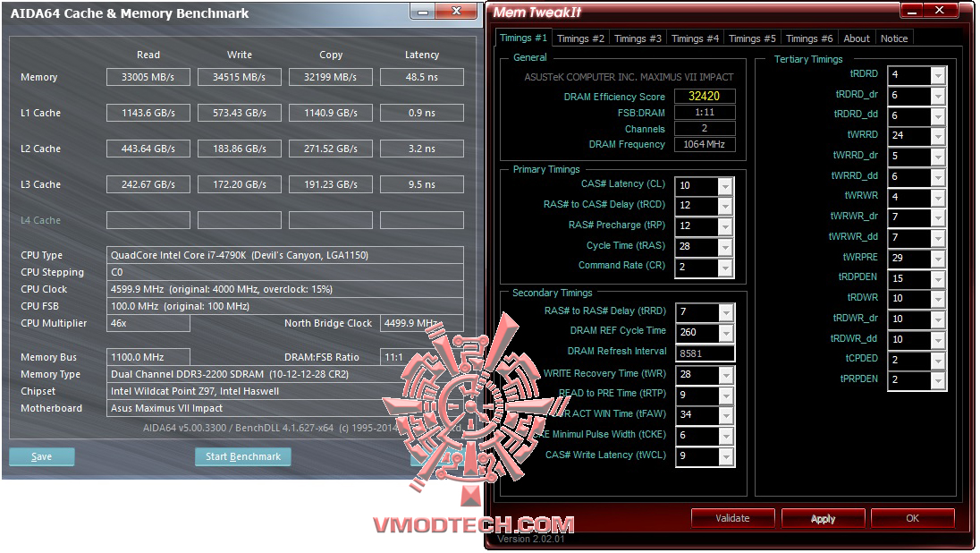
Task: Open the RAS# to RAS# Delay (tRRD) dropdown
Action: [x=726, y=311]
